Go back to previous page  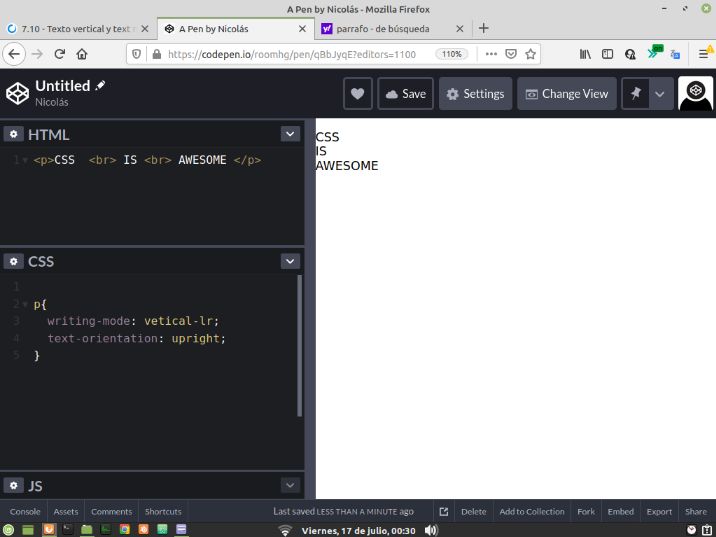click(x=14, y=54)
